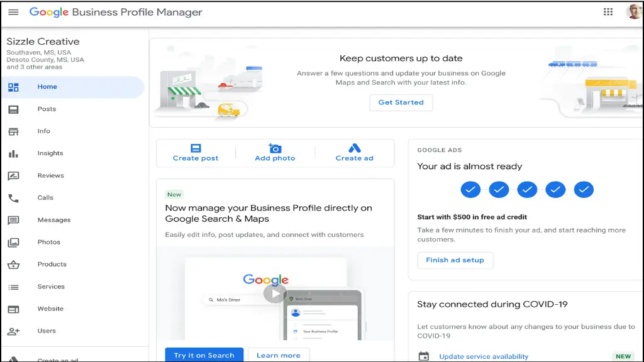Viewport: 644px width, 362px height.
Task: Open the Google apps grid
Action: point(608,12)
